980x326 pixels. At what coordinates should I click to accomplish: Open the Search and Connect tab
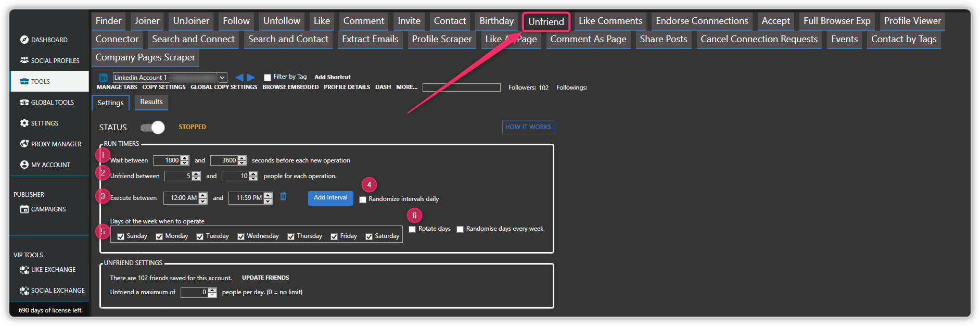tap(194, 40)
